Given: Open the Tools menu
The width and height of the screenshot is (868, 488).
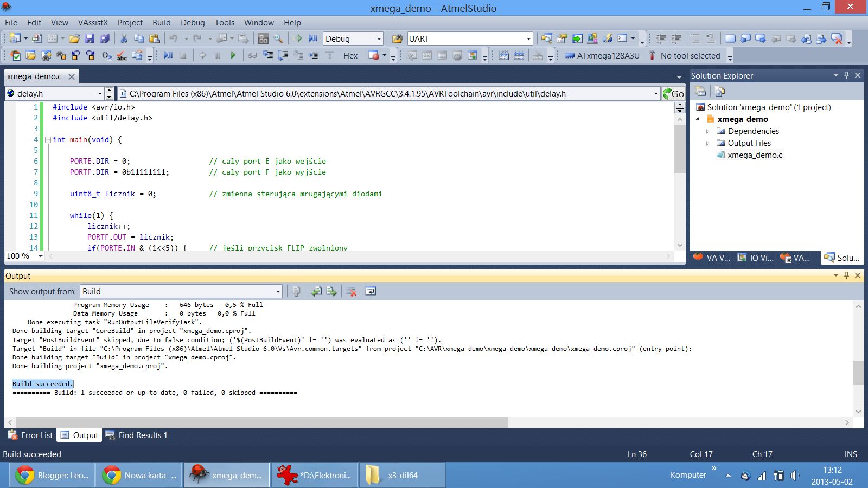Looking at the screenshot, I should [225, 22].
